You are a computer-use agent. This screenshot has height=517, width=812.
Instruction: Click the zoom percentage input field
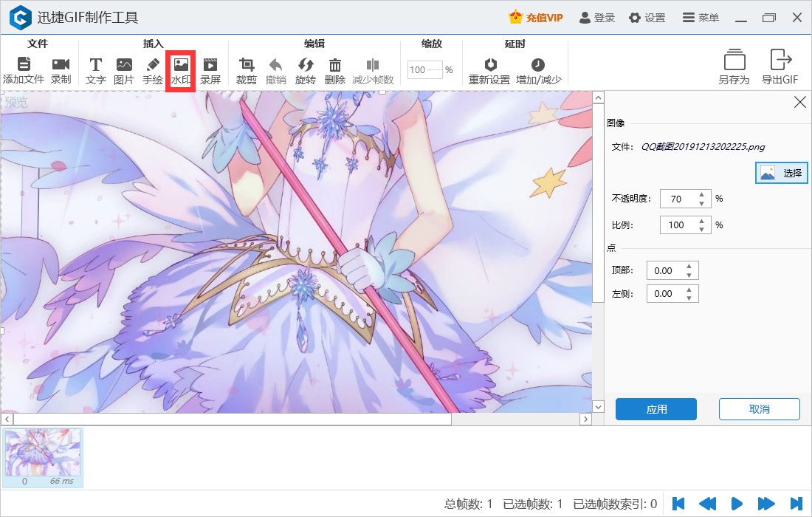coord(425,69)
